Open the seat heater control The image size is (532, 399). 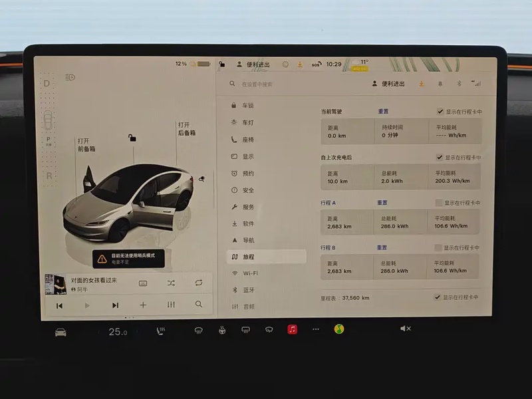[161, 330]
